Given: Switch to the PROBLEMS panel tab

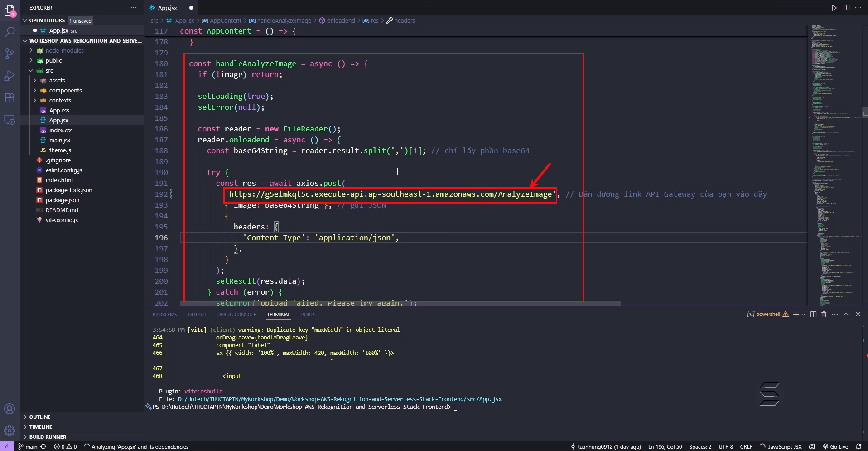Looking at the screenshot, I should point(165,315).
